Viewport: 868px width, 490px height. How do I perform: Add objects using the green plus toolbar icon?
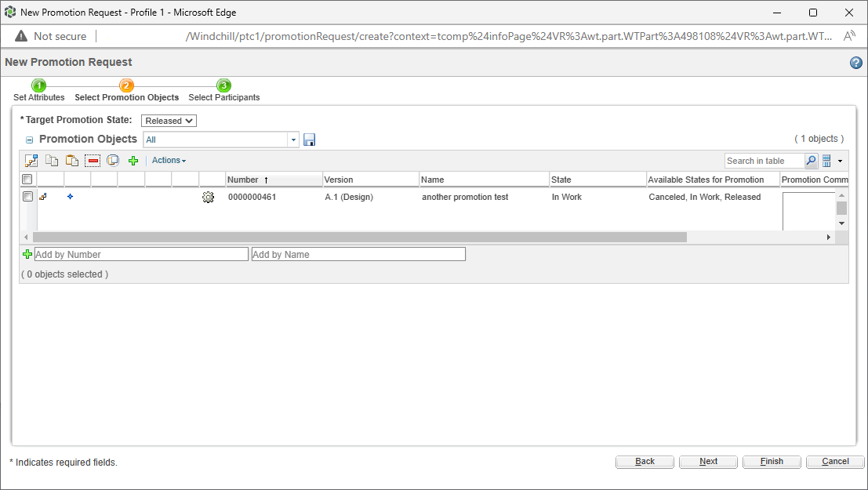coord(133,160)
